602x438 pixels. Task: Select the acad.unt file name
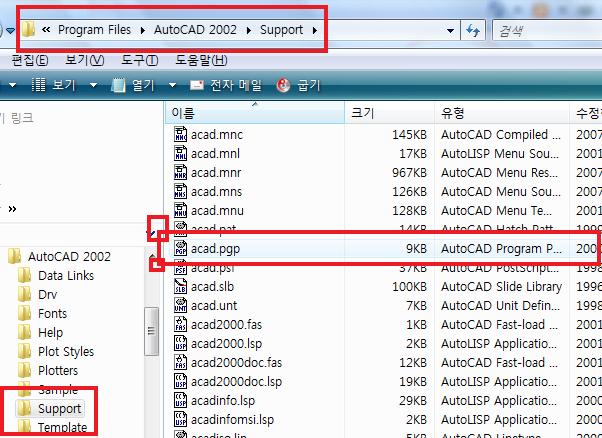point(214,306)
